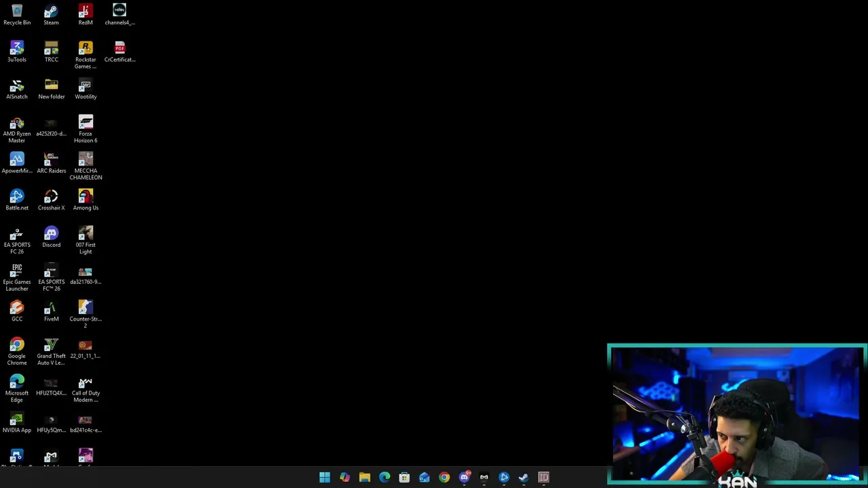The image size is (868, 488).
Task: Select the 22_01_11_1 image file
Action: point(85,349)
